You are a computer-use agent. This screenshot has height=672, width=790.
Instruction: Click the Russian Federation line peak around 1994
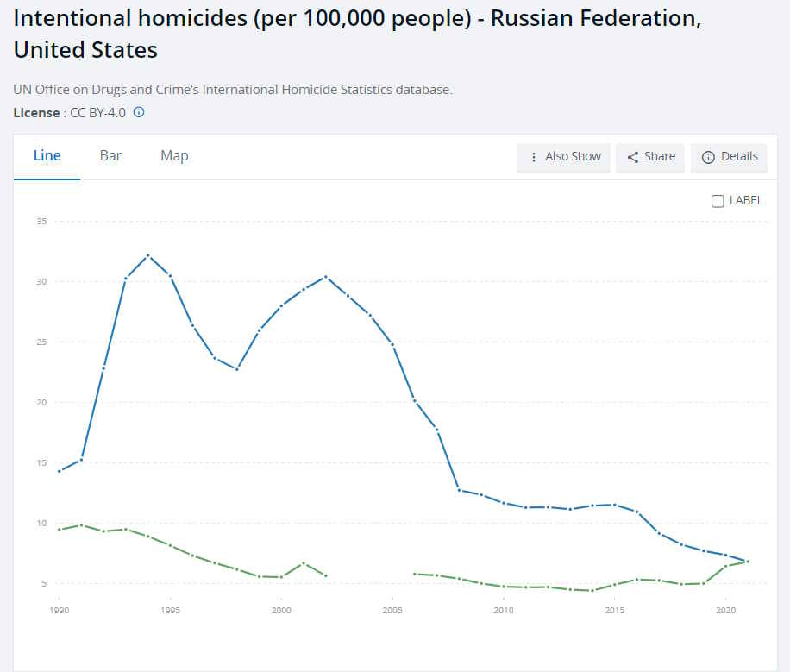tap(148, 256)
